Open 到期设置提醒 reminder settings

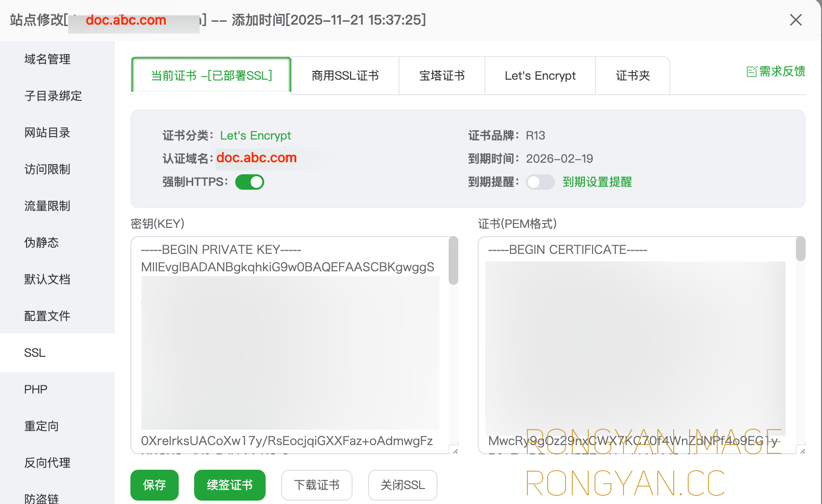(597, 182)
